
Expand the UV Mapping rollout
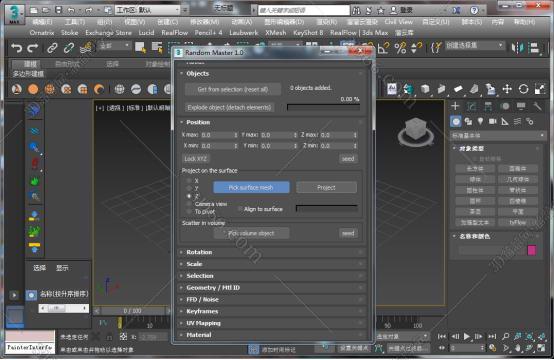(272, 323)
